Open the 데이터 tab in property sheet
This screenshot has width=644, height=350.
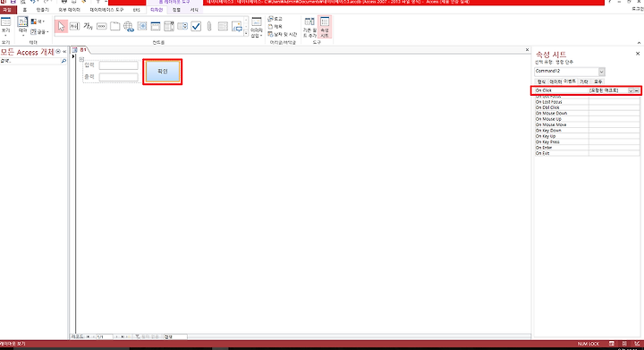coord(555,81)
